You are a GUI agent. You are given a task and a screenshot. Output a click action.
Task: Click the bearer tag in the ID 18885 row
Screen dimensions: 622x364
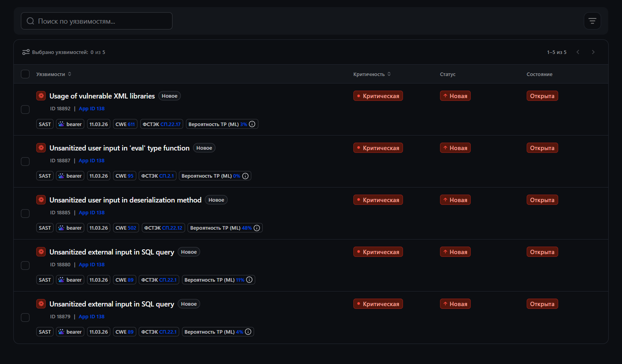(70, 228)
